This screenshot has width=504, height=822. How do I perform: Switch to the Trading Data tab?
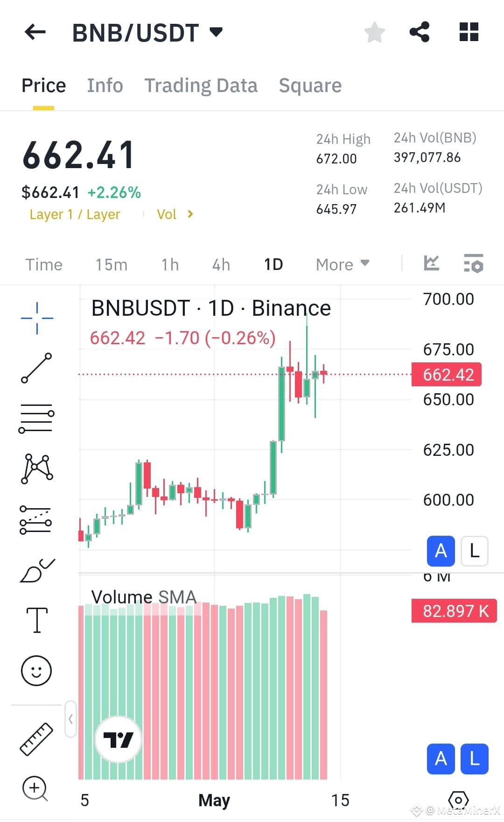point(201,85)
